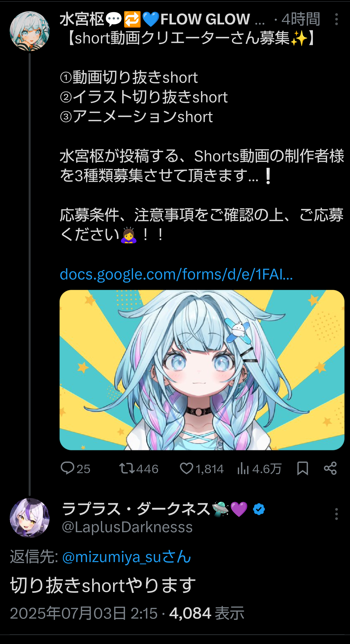Open more options menu on Laplus reply
350x644 pixels.
click(337, 514)
